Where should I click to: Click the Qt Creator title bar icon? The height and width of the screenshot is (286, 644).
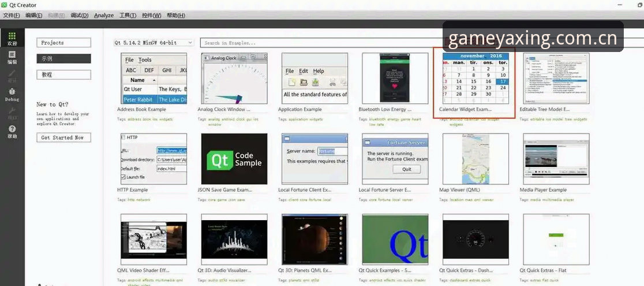click(x=5, y=5)
